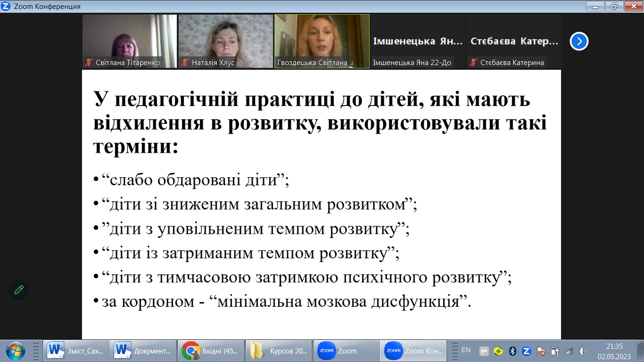Click 'діти з тимчасовою затримкою психічного розвитку'
The height and width of the screenshot is (362, 644).
pos(306,278)
